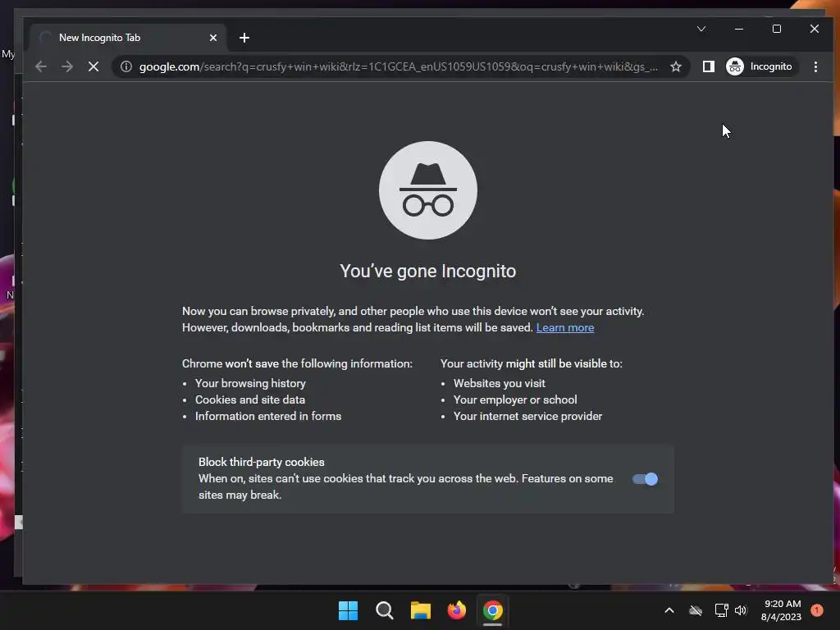Click 'Your internet service provider' item
The height and width of the screenshot is (630, 840).
point(527,416)
